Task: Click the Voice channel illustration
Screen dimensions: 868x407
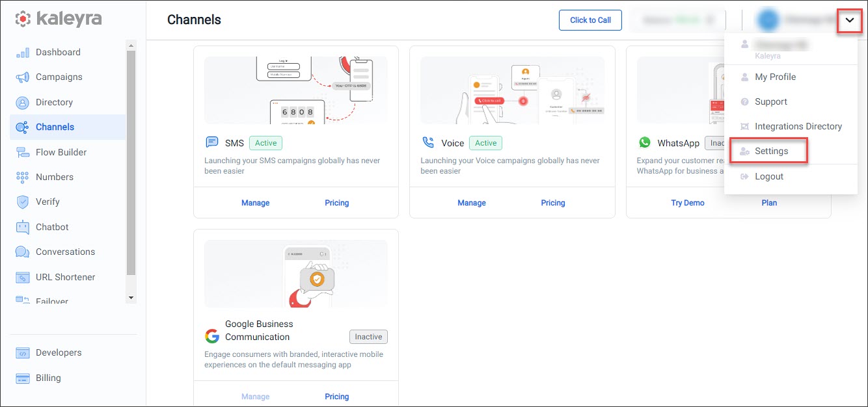Action: 512,90
